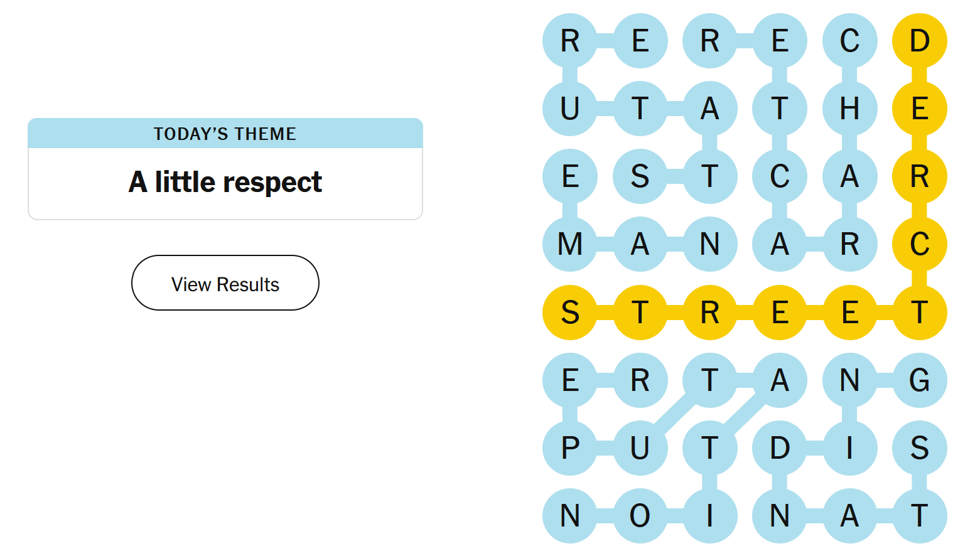Select the blue S in STATURE
The width and height of the screenshot is (980, 551).
click(640, 176)
